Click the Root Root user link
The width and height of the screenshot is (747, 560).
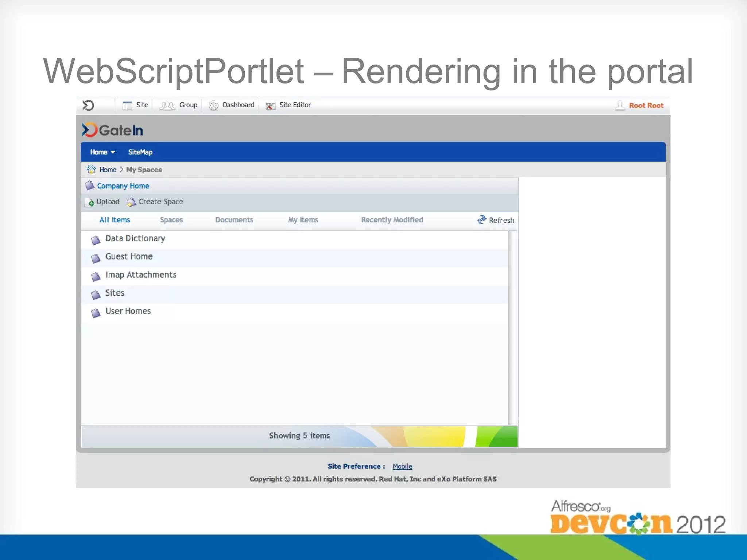(x=646, y=105)
